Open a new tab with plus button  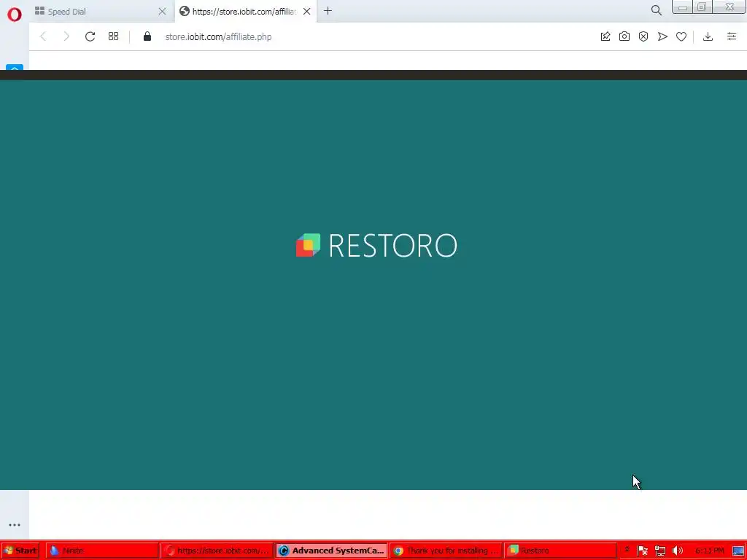coord(328,11)
